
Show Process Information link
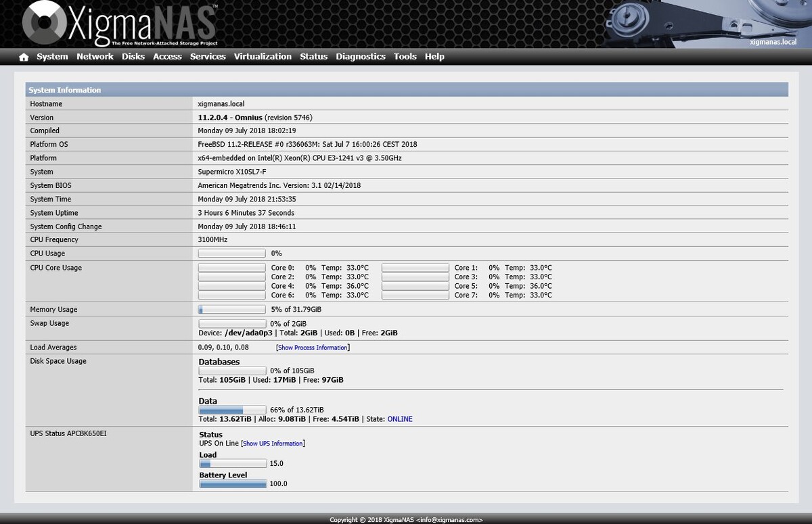click(313, 348)
